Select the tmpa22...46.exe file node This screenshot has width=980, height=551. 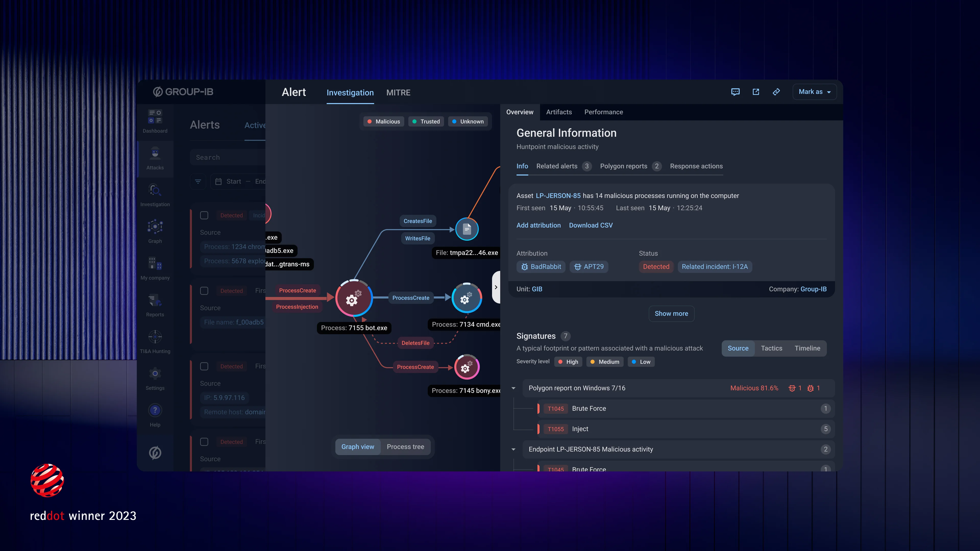(467, 229)
